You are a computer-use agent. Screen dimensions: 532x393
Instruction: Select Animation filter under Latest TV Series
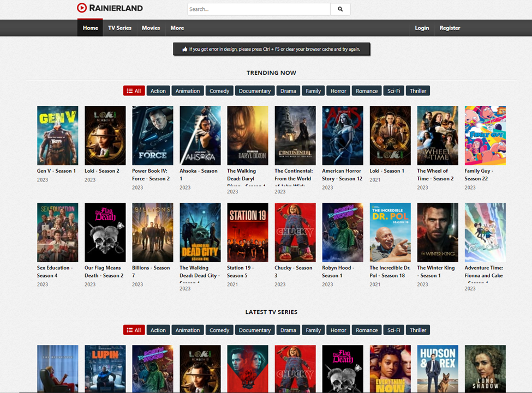(x=188, y=330)
